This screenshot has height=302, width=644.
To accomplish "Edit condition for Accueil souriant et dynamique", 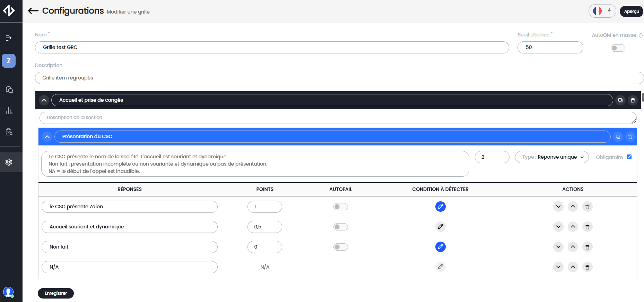I will [x=440, y=227].
